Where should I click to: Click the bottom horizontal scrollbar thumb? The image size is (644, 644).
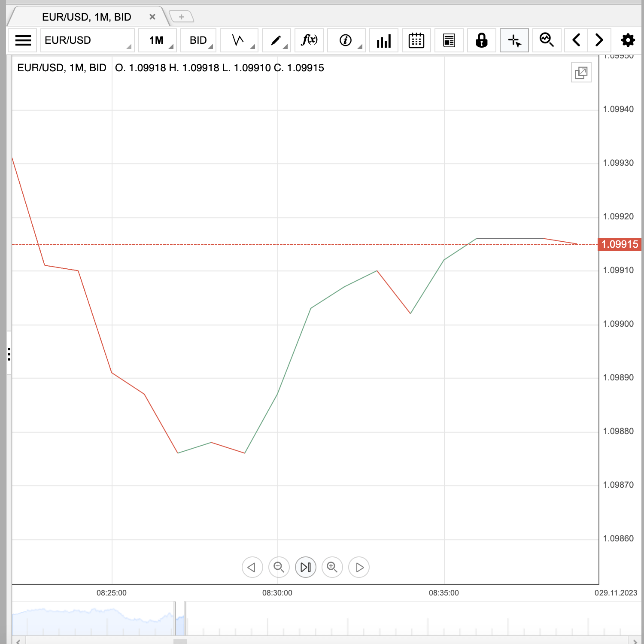[180, 641]
